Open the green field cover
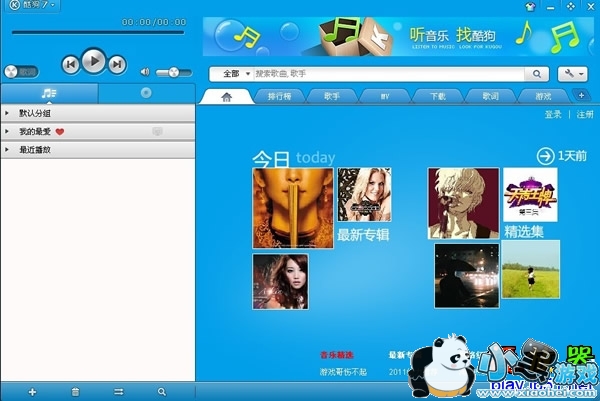This screenshot has width=600, height=401. coord(531,269)
